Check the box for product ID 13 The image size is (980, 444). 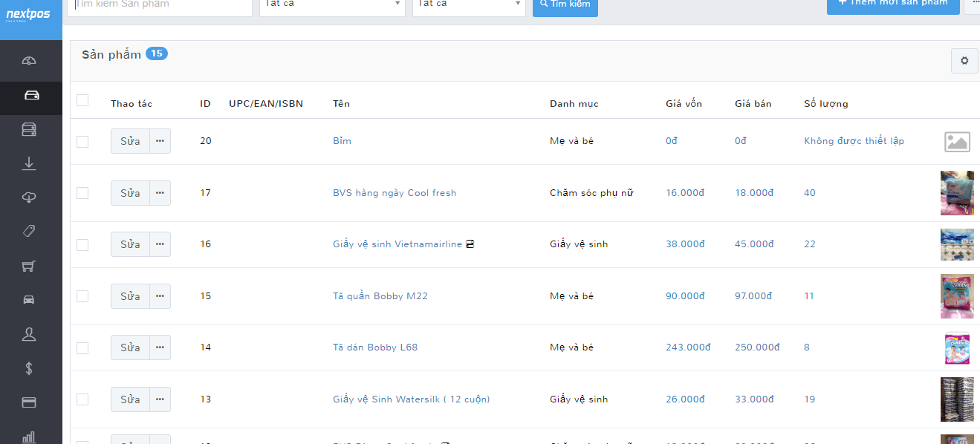click(x=82, y=399)
